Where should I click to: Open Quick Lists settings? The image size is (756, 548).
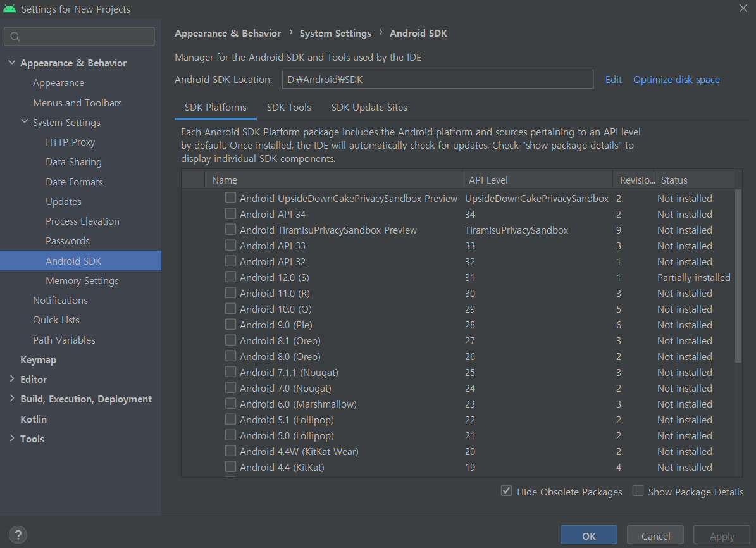point(56,320)
